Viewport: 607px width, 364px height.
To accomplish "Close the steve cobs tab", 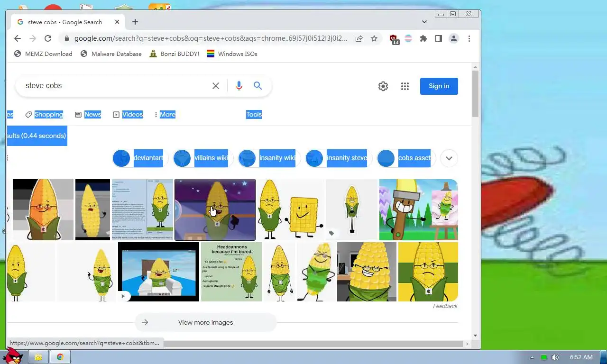I will click(117, 22).
